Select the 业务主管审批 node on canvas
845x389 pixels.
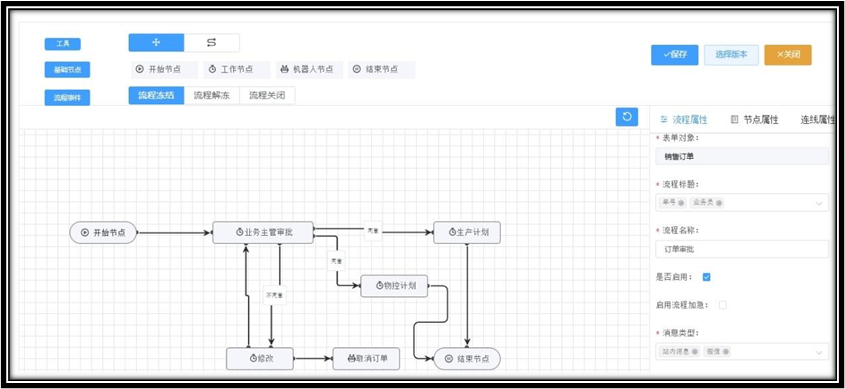[x=263, y=232]
